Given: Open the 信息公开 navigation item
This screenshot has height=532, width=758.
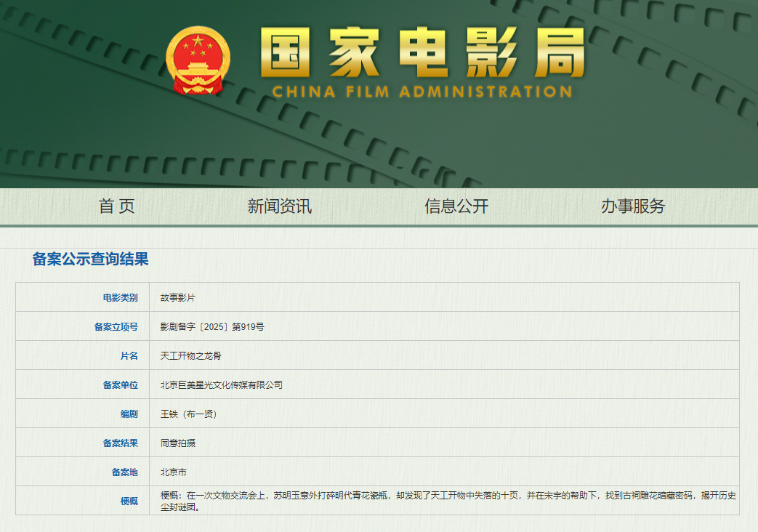Looking at the screenshot, I should [456, 206].
